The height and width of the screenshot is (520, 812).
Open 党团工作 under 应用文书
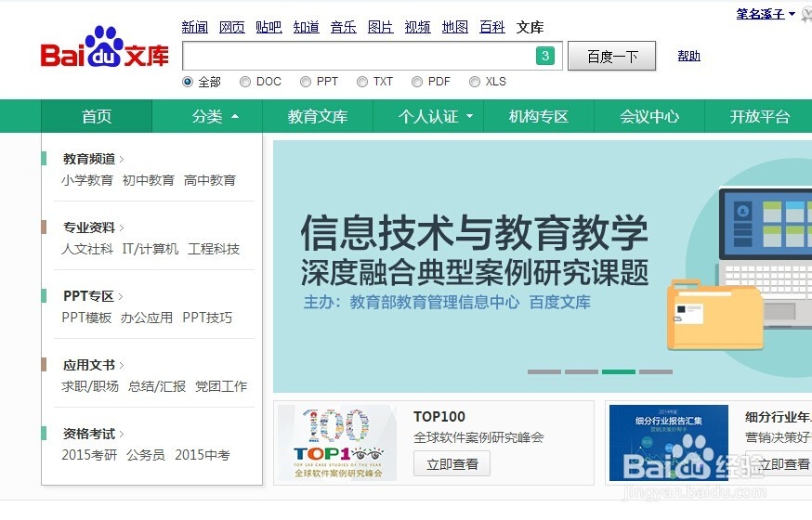click(221, 386)
